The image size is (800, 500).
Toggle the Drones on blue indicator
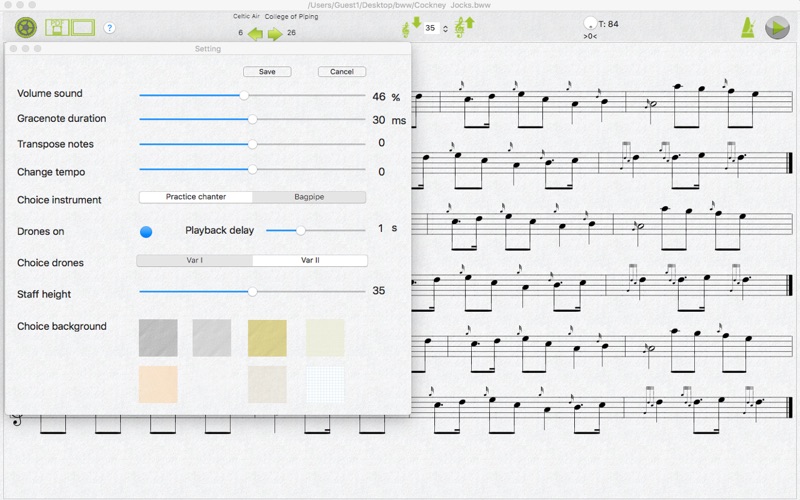146,232
